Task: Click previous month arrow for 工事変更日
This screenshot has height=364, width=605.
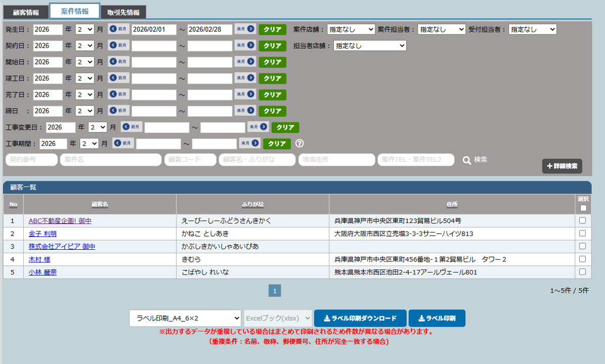Action: coord(131,127)
